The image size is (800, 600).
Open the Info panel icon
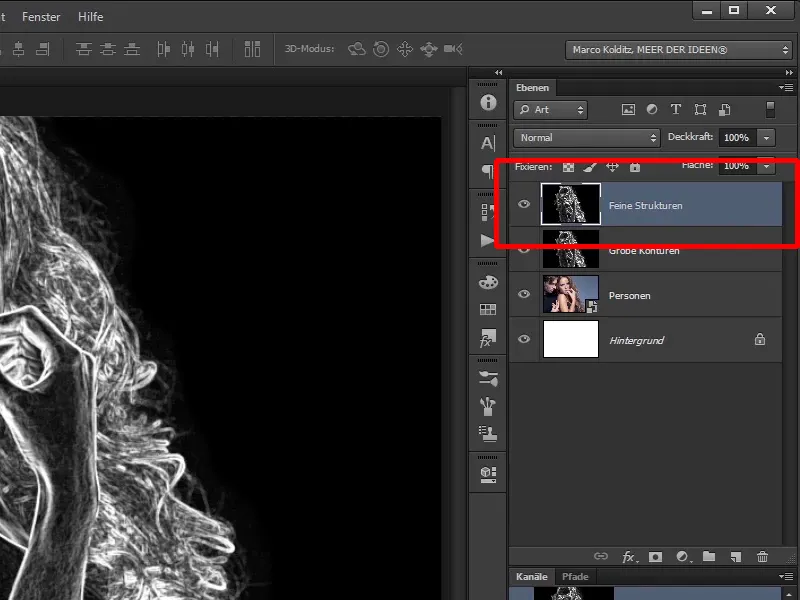pyautogui.click(x=488, y=103)
